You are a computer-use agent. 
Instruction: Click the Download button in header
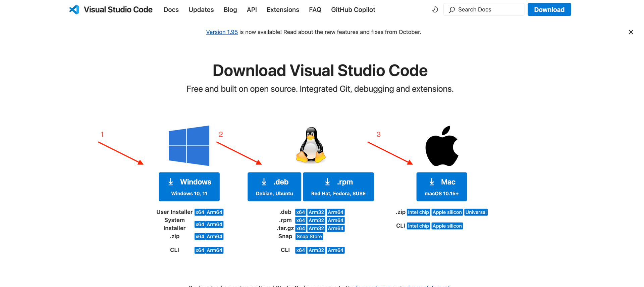pyautogui.click(x=549, y=9)
